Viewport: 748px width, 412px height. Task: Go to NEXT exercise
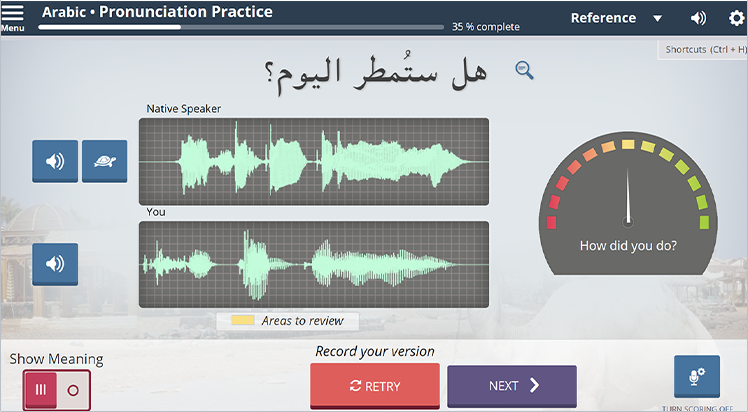click(511, 386)
